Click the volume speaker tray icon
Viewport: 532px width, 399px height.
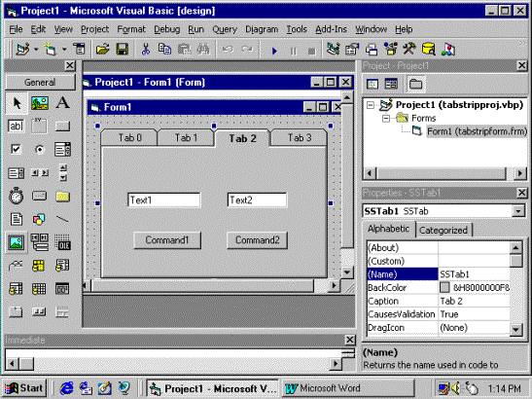pyautogui.click(x=457, y=388)
